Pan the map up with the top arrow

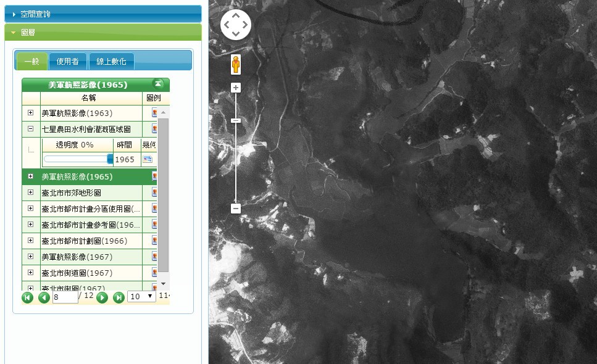coord(236,16)
